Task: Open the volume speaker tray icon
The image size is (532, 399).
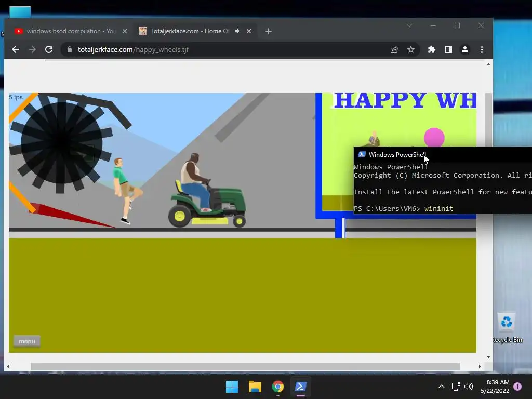Action: [469, 387]
